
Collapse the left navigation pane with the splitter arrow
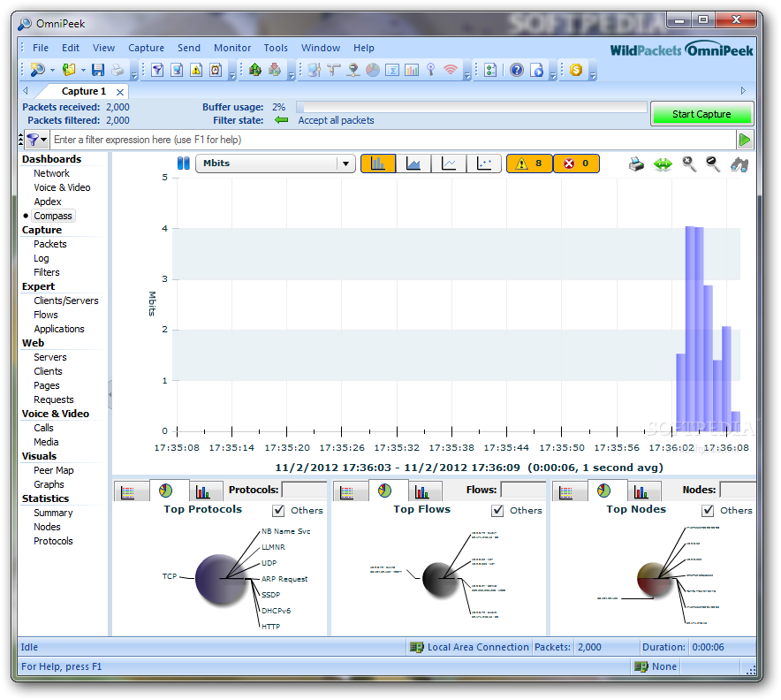coord(110,394)
